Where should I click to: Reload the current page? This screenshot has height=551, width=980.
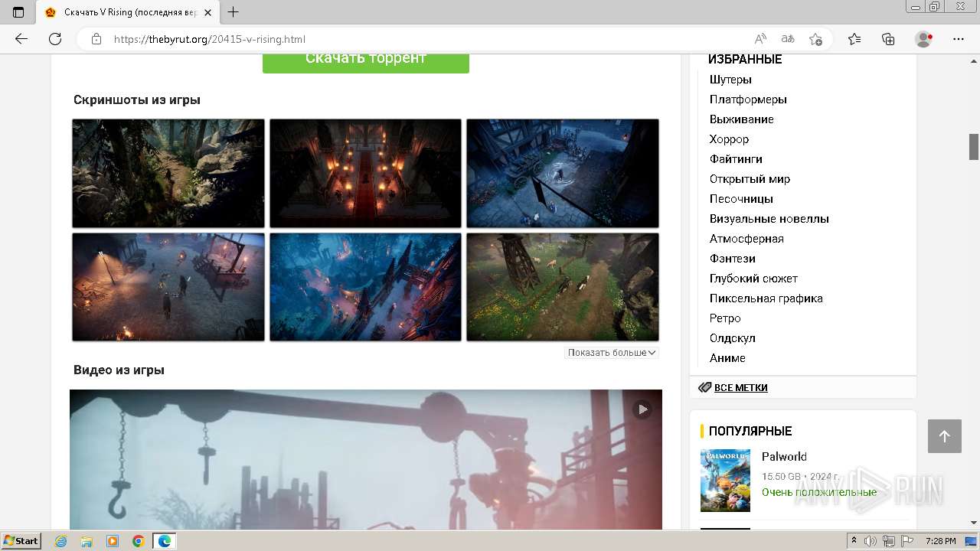click(x=55, y=39)
